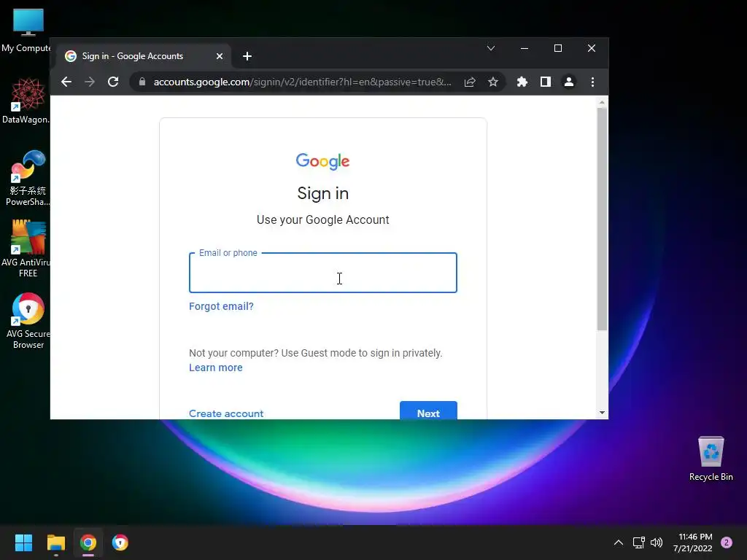This screenshot has height=560, width=747.
Task: Click the Forgot email? link
Action: point(221,306)
